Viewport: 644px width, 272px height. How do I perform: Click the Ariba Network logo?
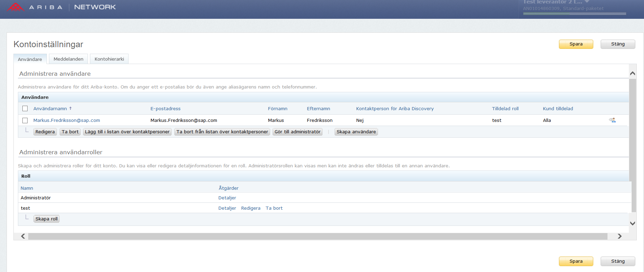[61, 7]
